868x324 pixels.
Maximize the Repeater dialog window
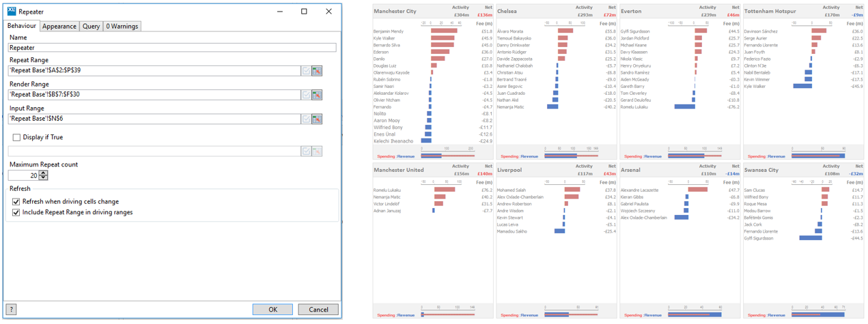tap(305, 12)
